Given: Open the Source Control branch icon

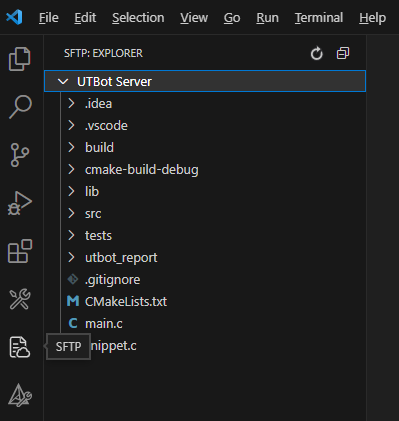Looking at the screenshot, I should [20, 155].
